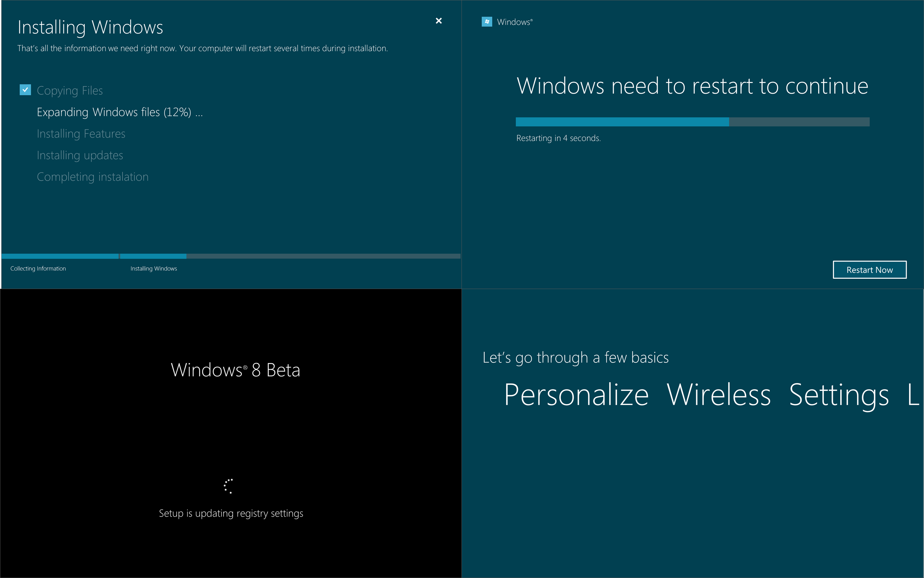Screen dimensions: 924x578
Task: Close the Installing Windows dialog
Action: (x=438, y=21)
